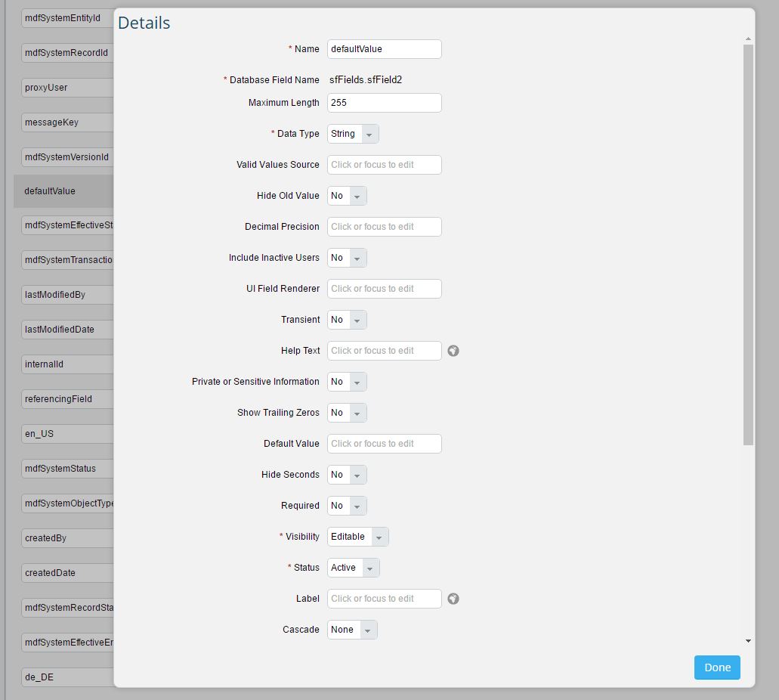
Task: Open the Show Trailing Zeros dropdown
Action: (347, 413)
